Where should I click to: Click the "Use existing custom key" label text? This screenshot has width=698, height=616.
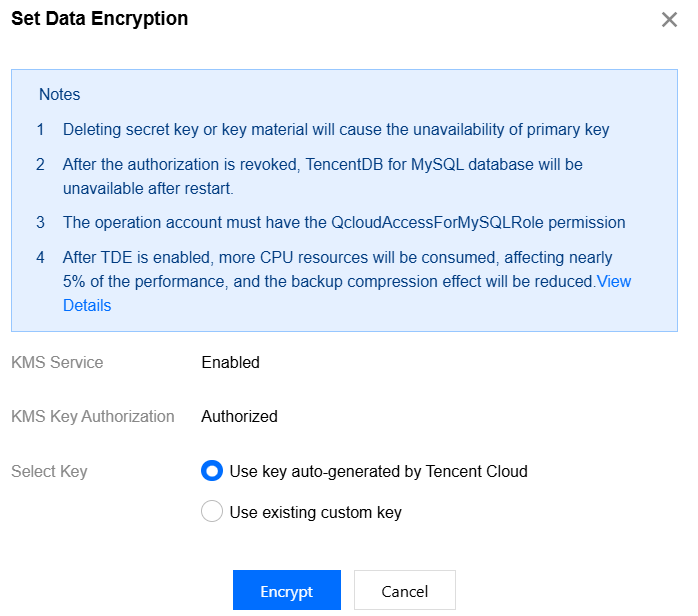(315, 512)
